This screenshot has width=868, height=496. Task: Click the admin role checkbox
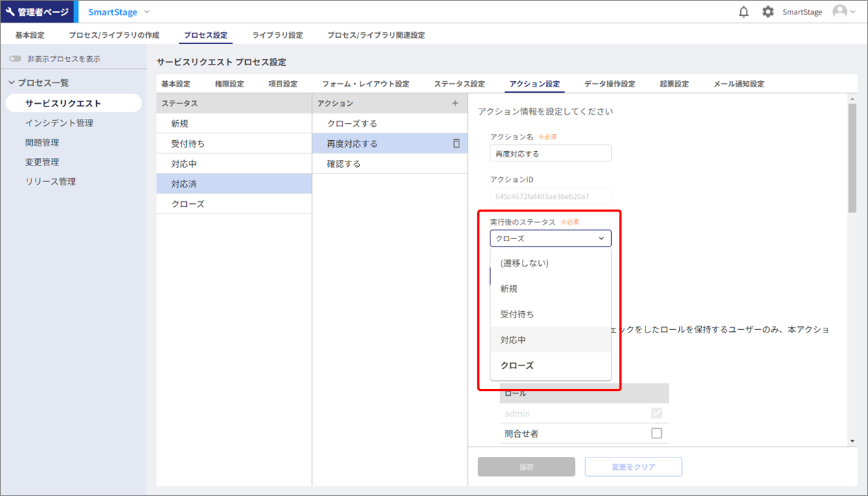click(x=656, y=414)
